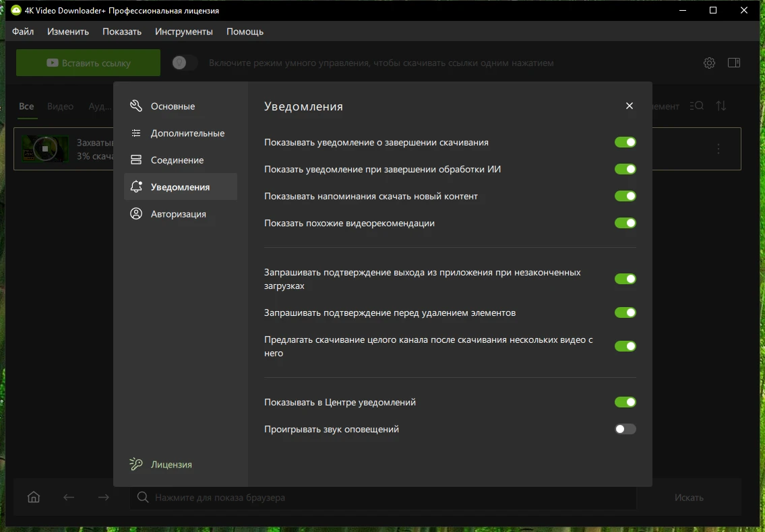Open the Лицензия key link
This screenshot has height=532, width=765.
[171, 465]
